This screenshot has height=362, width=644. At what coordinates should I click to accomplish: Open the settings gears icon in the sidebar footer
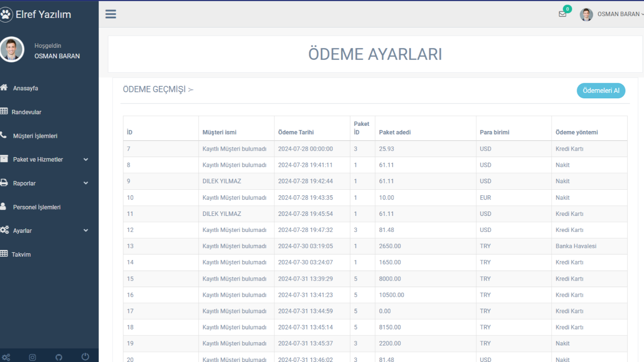tap(6, 357)
